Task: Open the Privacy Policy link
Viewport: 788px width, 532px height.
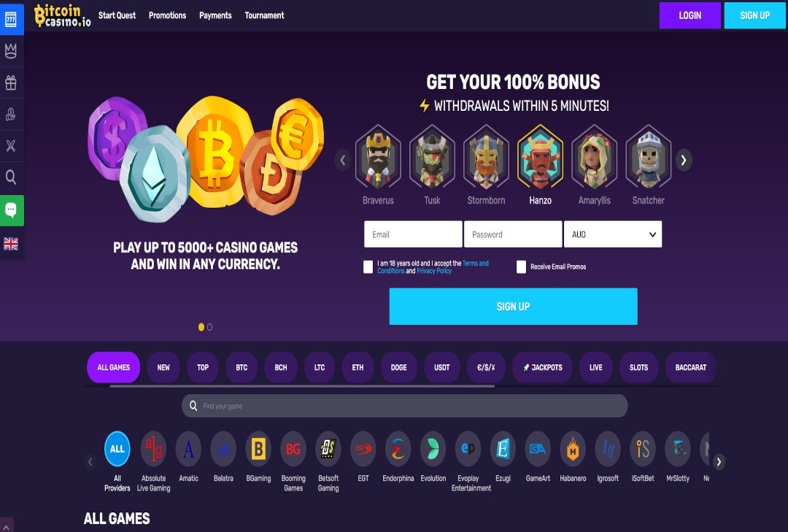Action: [434, 271]
